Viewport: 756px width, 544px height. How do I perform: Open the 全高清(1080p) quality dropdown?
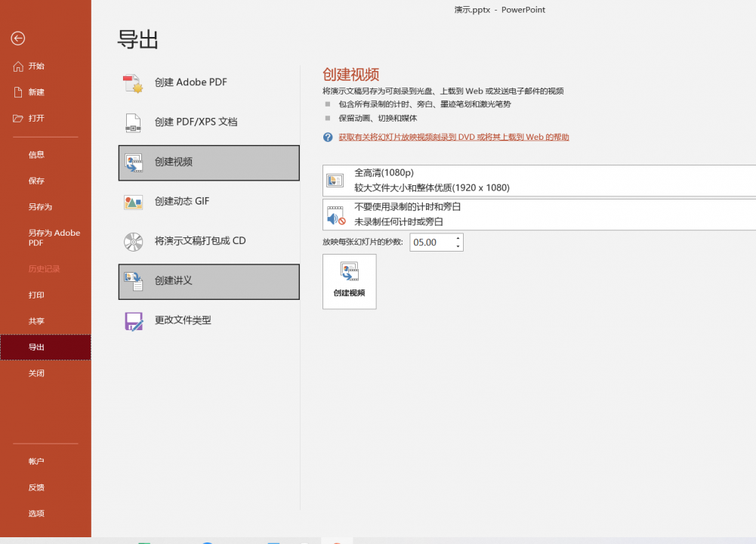pyautogui.click(x=539, y=181)
